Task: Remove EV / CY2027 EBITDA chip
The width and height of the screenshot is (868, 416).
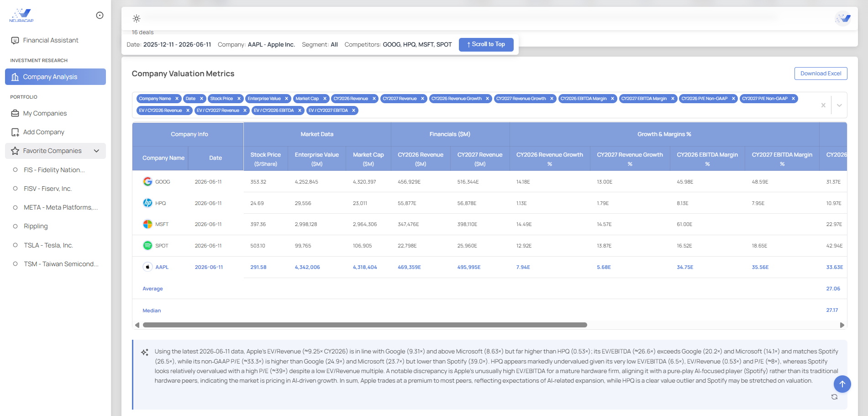Action: [354, 111]
